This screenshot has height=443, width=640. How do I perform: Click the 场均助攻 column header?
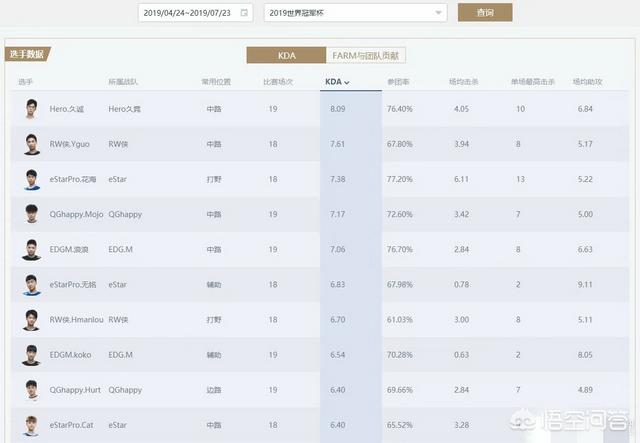588,82
